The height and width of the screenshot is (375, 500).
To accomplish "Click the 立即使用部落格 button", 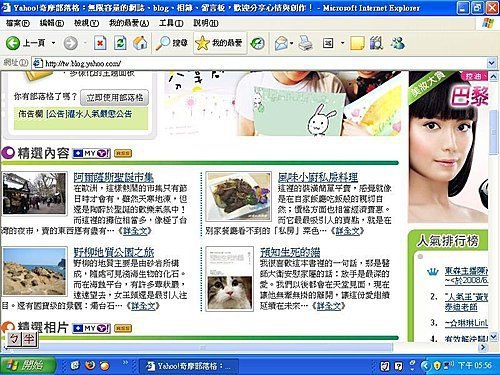I will (x=115, y=97).
